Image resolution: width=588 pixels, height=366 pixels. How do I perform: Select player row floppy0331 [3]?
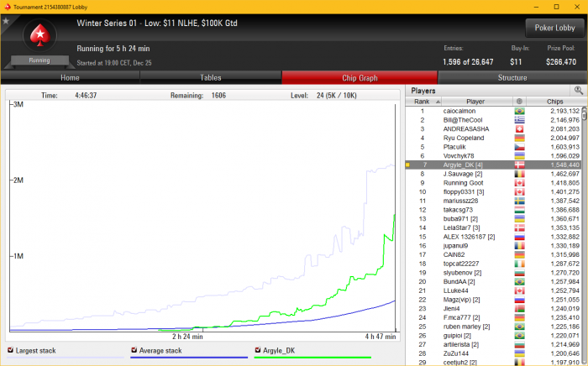[x=494, y=191]
